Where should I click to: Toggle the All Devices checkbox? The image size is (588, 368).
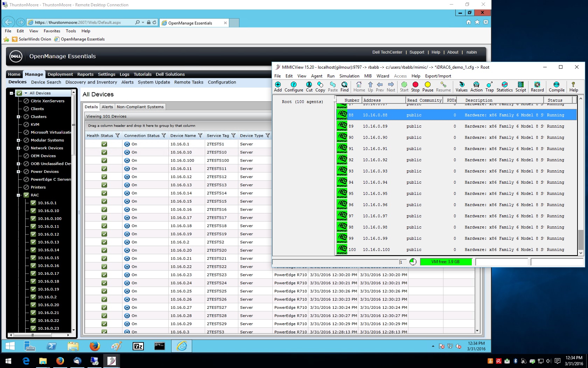[x=20, y=93]
